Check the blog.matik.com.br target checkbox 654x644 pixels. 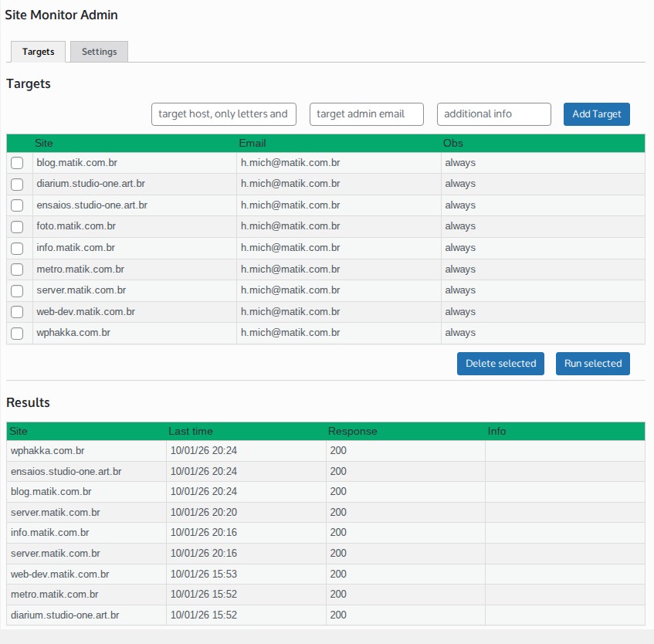17,163
